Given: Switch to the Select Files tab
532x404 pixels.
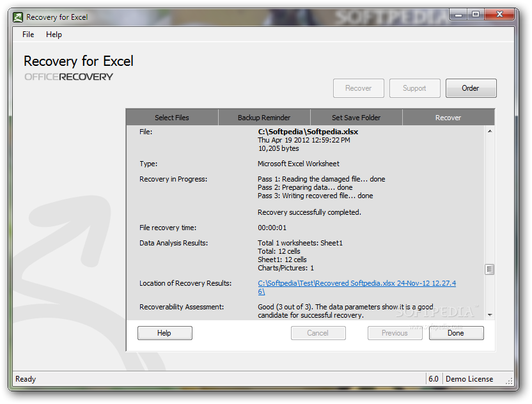Looking at the screenshot, I should [172, 118].
